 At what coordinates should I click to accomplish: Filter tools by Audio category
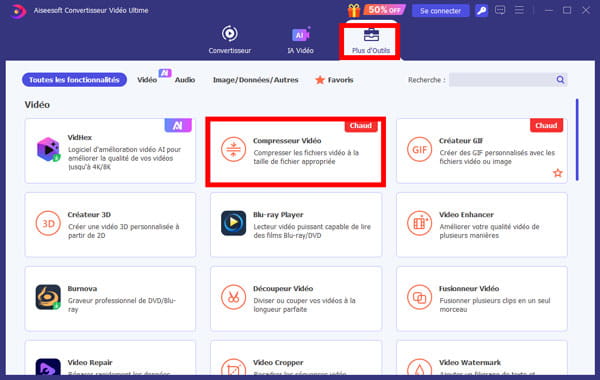point(185,80)
